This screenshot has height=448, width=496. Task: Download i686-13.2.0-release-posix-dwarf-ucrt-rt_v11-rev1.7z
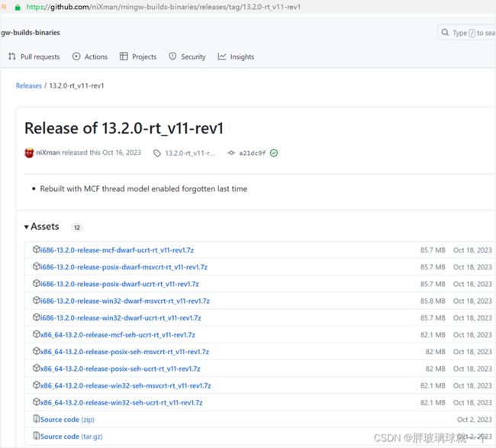pos(120,284)
